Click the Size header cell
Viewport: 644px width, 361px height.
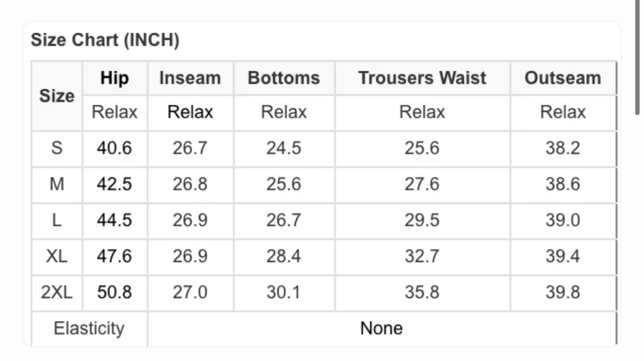tap(57, 96)
